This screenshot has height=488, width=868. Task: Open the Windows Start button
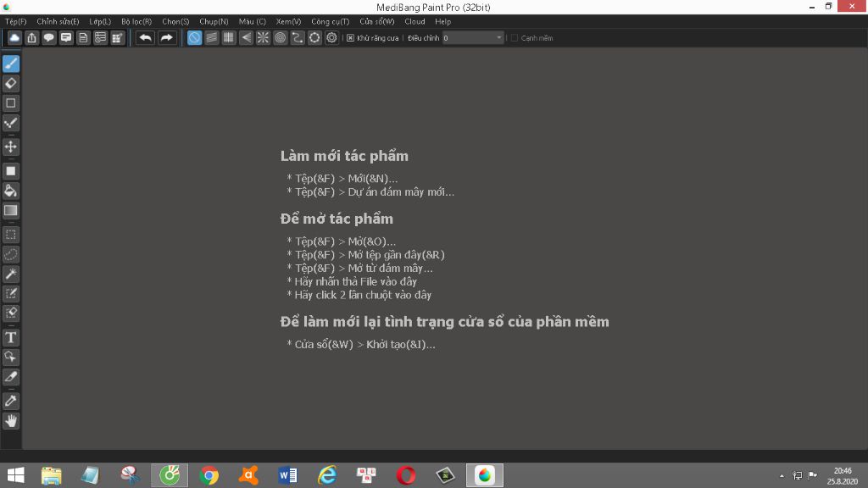click(15, 475)
